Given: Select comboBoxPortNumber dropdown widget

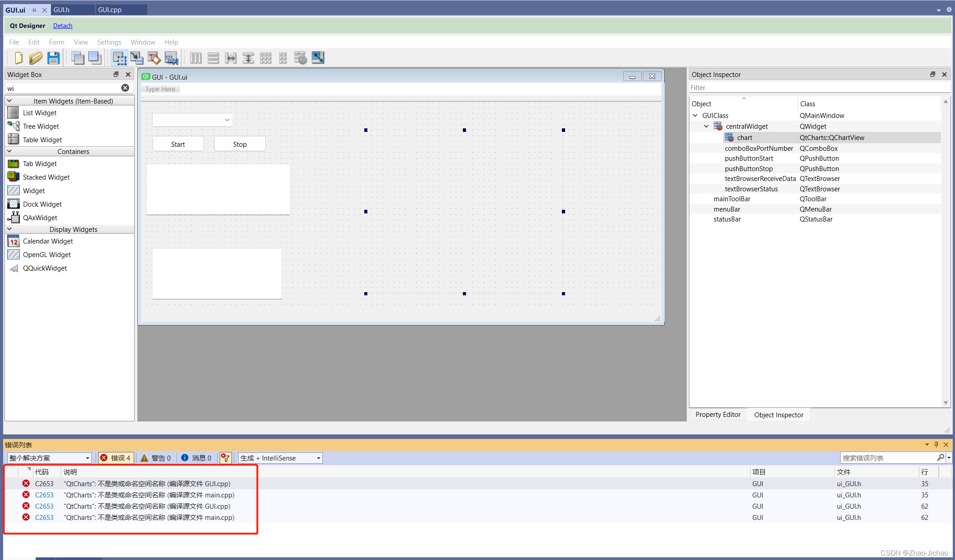Looking at the screenshot, I should point(193,119).
